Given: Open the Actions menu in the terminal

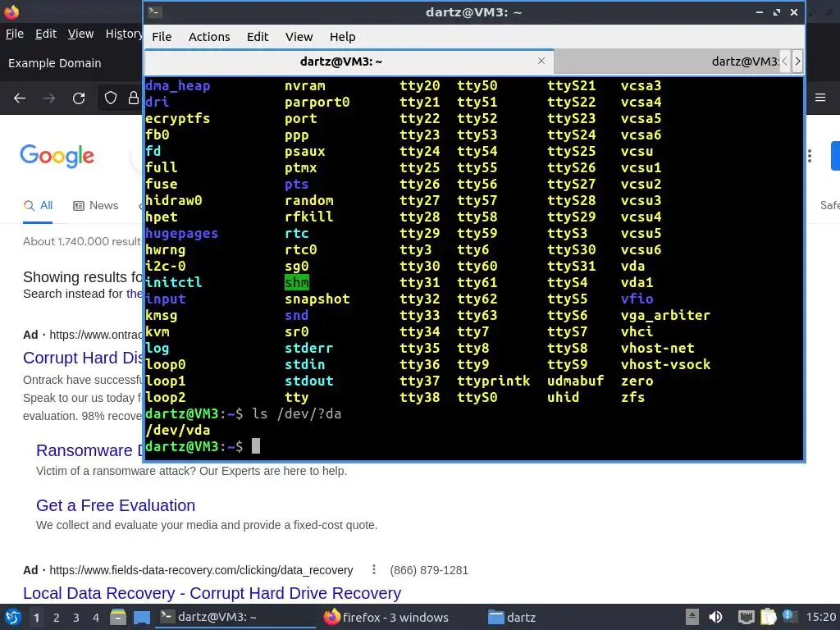Looking at the screenshot, I should click(209, 36).
